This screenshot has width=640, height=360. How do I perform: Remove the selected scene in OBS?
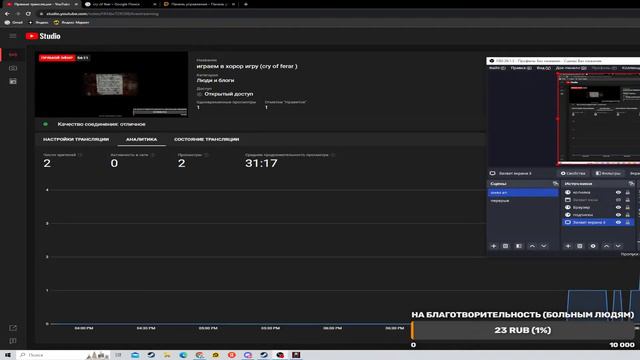(505, 246)
